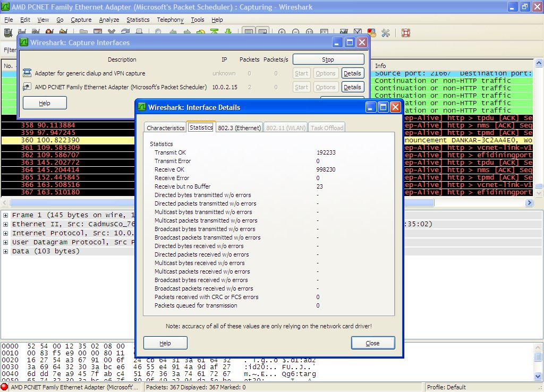
Task: Click packet list horizontal scrollbar left arrow
Action: 5,202
